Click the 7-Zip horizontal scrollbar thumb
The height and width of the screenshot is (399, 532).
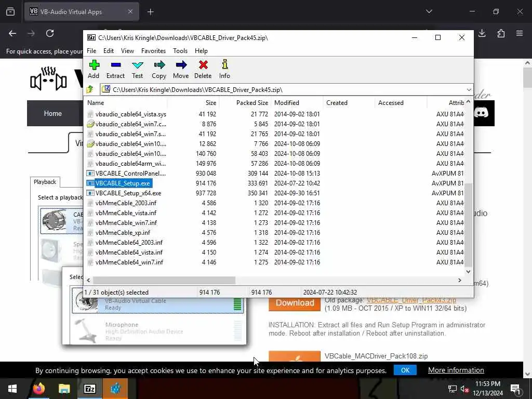(x=164, y=280)
